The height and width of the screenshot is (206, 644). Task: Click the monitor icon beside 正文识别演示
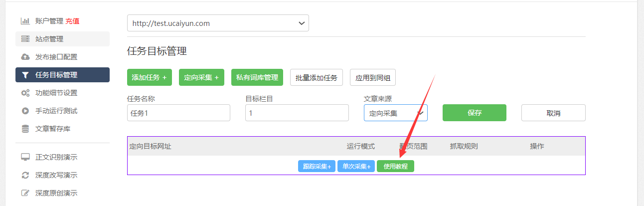coord(25,157)
